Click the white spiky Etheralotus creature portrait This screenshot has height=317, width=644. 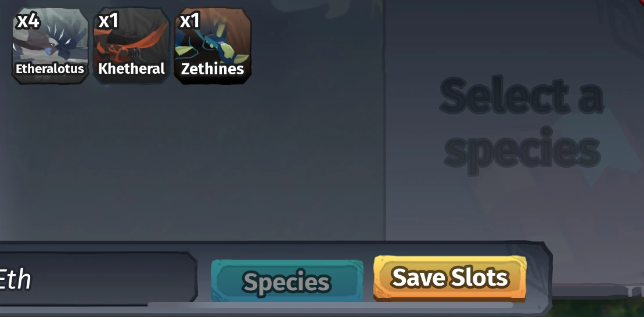tap(50, 41)
